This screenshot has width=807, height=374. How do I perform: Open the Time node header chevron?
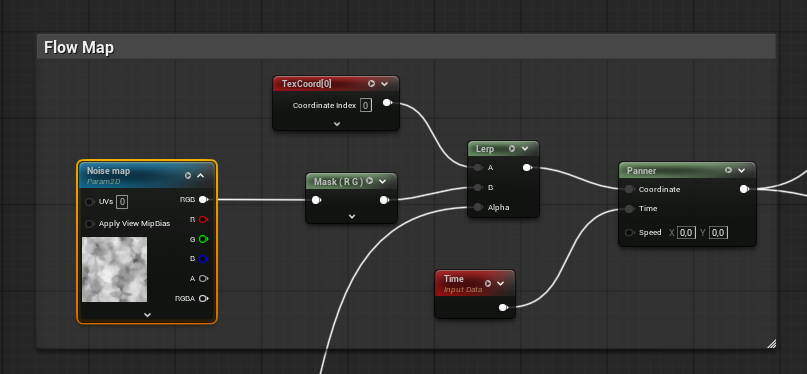pos(500,283)
